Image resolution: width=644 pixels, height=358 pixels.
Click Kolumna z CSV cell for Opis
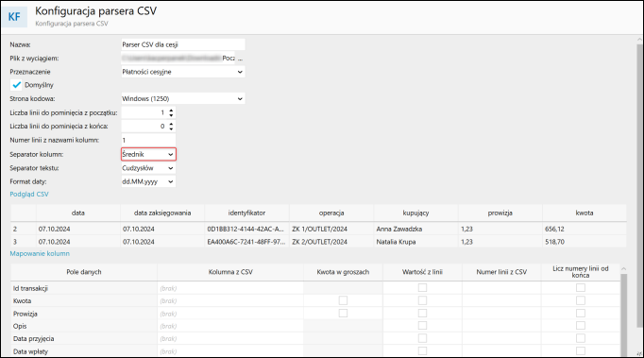coord(230,326)
